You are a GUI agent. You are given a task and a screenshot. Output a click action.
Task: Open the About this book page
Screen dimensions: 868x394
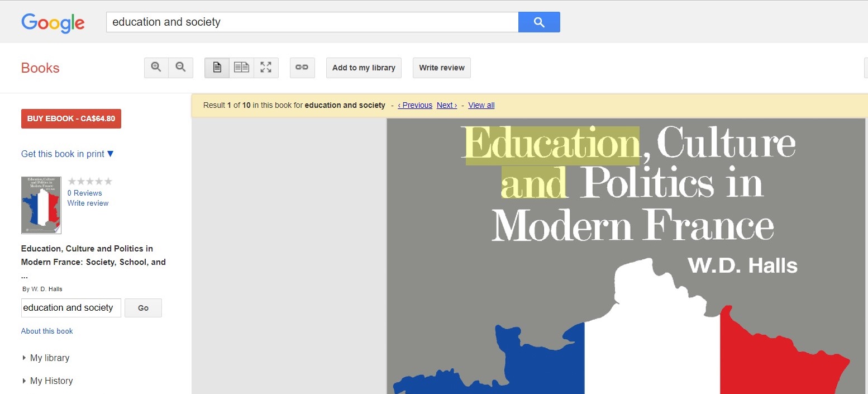point(47,331)
